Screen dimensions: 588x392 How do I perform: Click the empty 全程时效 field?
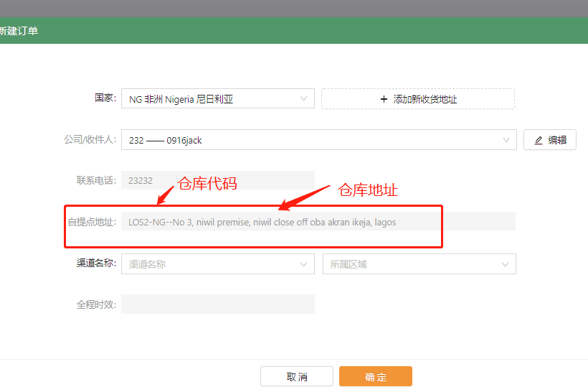tap(217, 304)
